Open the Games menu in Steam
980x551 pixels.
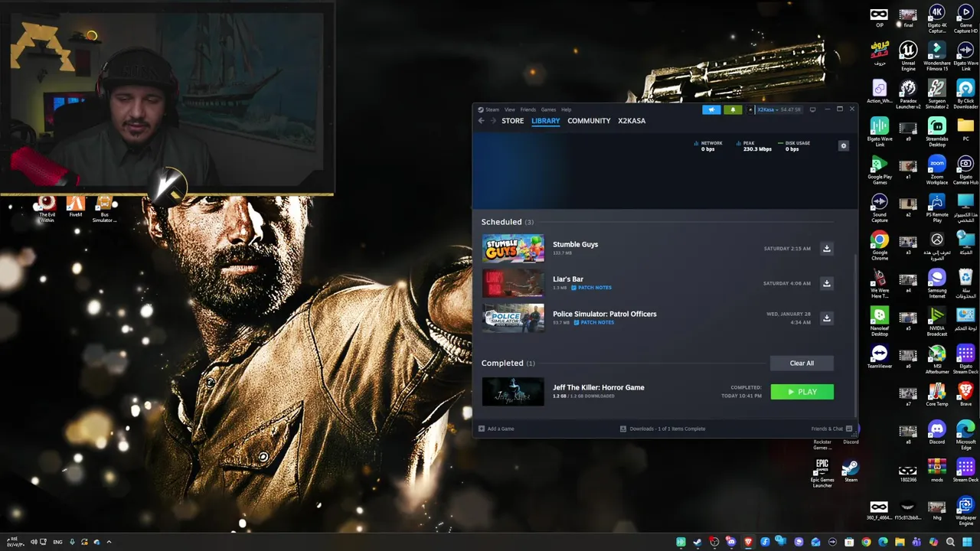548,109
